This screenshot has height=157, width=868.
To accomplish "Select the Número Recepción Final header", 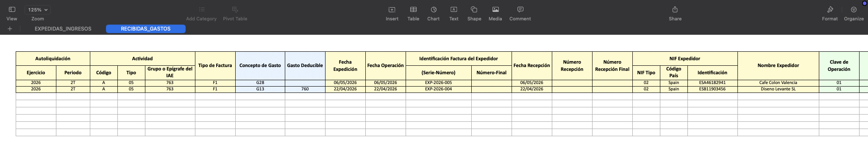I will 612,66.
